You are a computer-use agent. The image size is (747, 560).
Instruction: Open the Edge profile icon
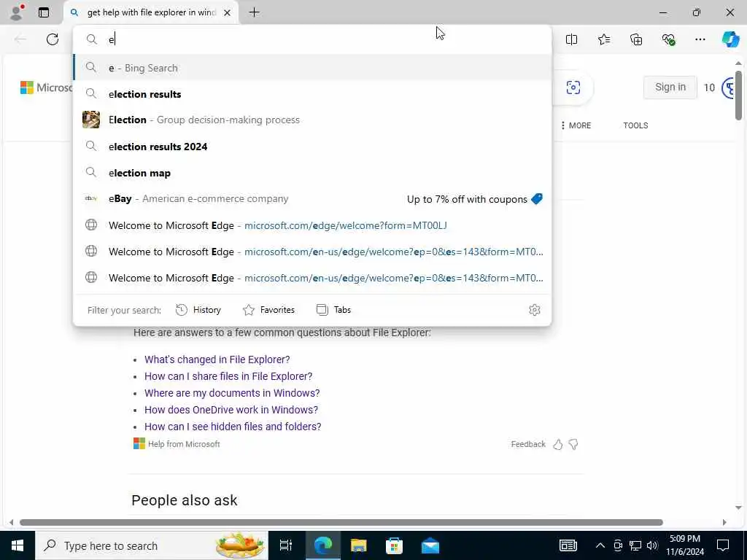(x=16, y=12)
